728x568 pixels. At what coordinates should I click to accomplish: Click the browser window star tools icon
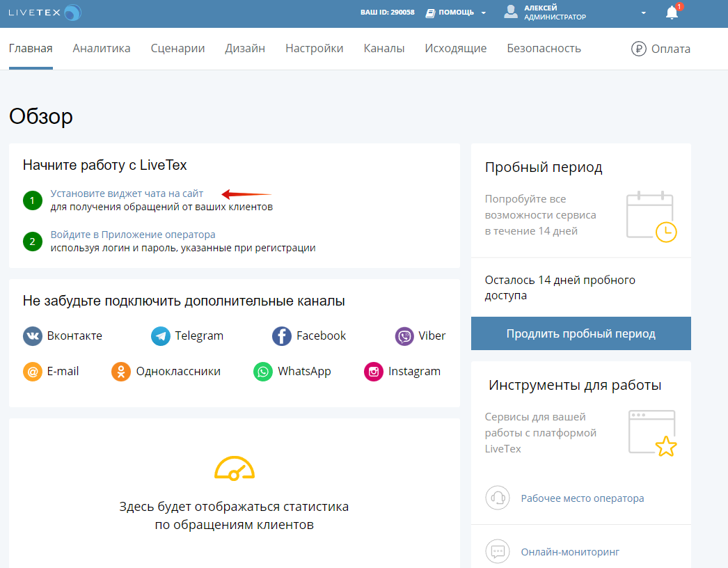pyautogui.click(x=652, y=433)
